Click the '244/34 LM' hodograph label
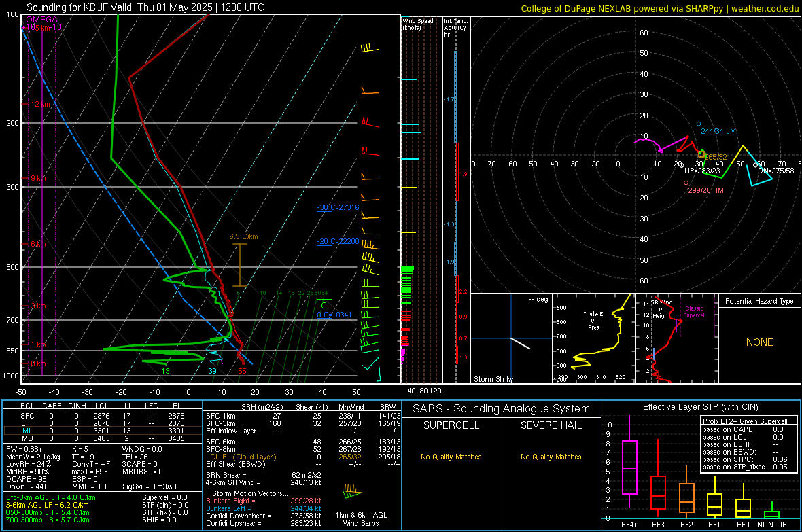802x532 pixels. [718, 131]
